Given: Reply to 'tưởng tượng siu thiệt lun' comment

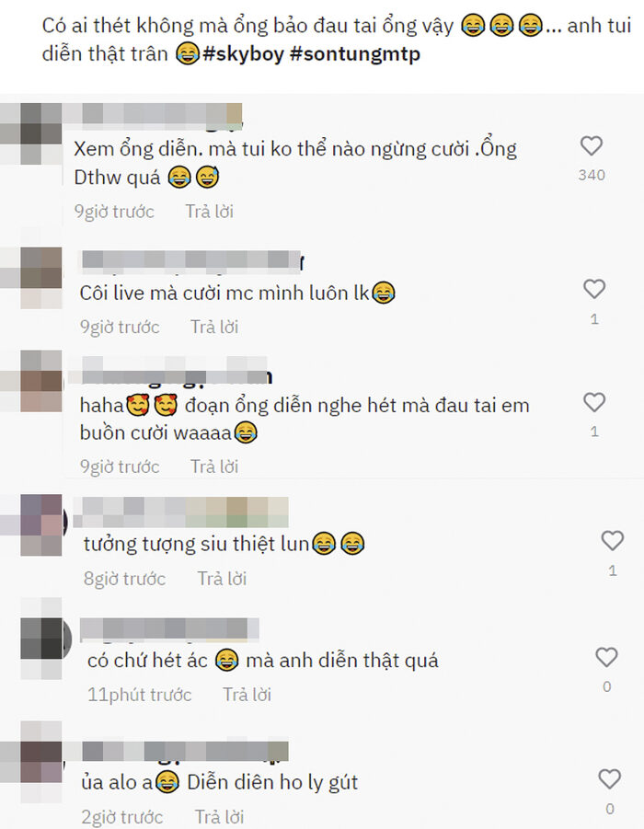Looking at the screenshot, I should pyautogui.click(x=222, y=579).
